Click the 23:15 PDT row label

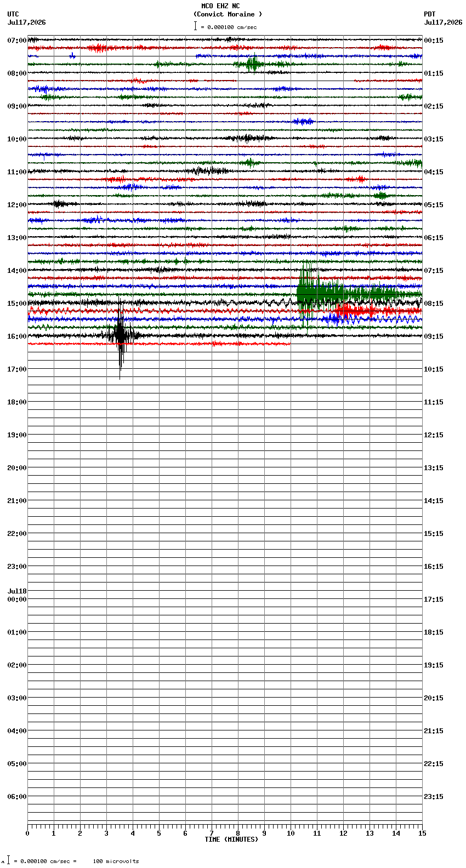click(434, 797)
